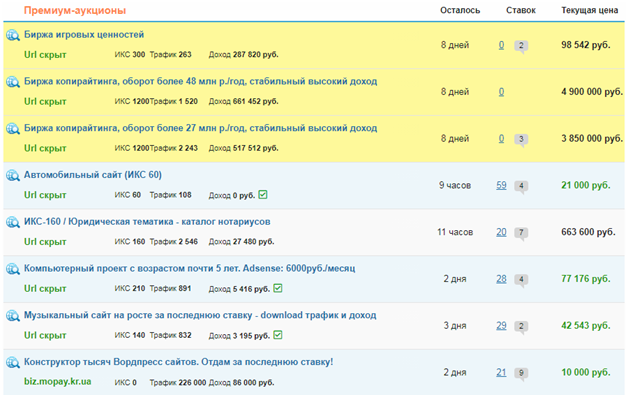Click the Доход 661 452 руб. value
This screenshot has height=397, width=628.
click(244, 101)
